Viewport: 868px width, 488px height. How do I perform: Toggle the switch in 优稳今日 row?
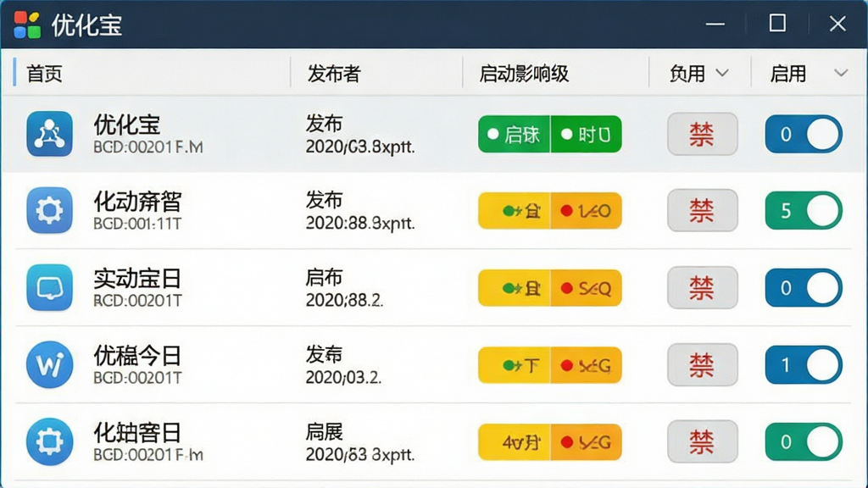point(804,364)
